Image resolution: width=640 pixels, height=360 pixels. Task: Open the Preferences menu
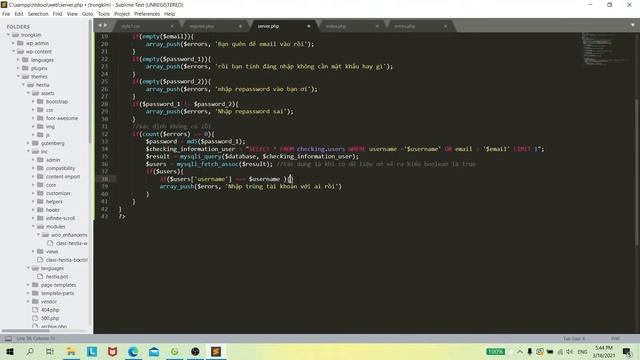(x=147, y=14)
